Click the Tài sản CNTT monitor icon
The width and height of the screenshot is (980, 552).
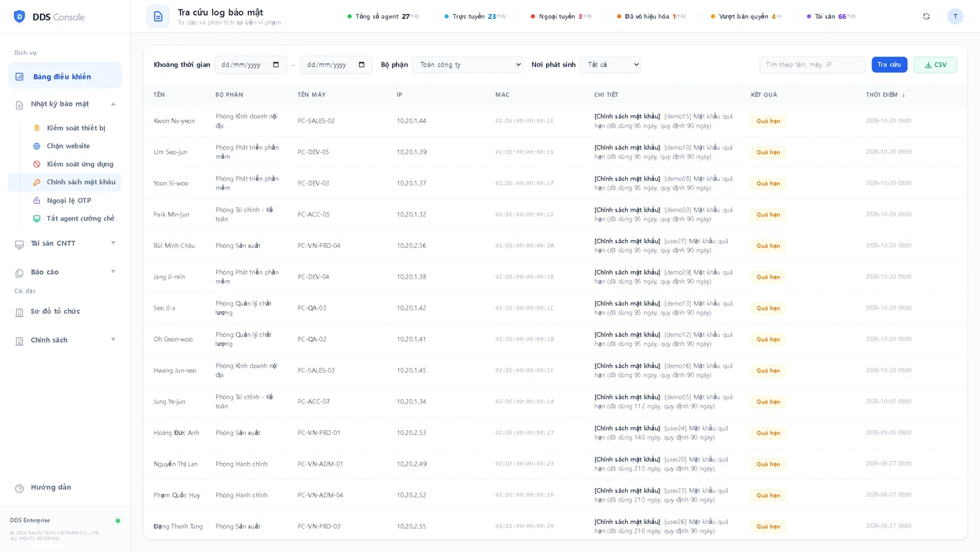[x=20, y=244]
